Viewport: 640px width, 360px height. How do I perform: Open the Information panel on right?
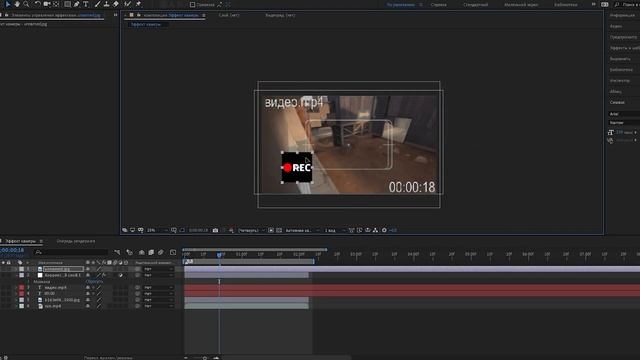tap(622, 15)
